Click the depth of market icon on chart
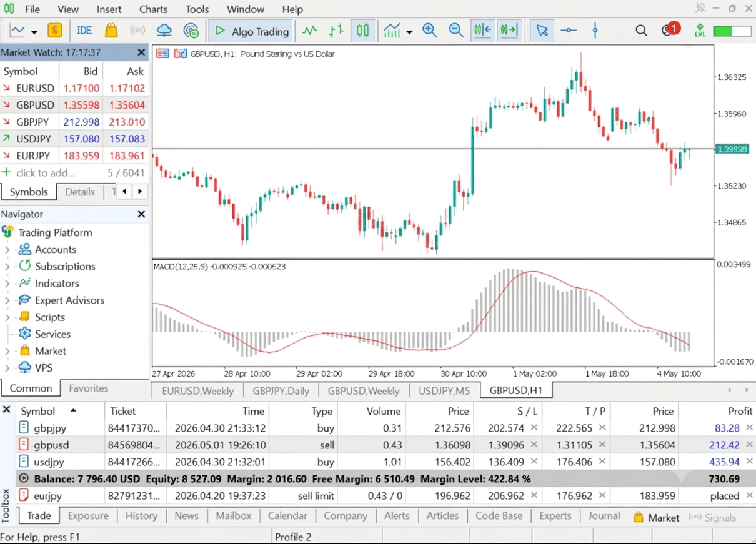The height and width of the screenshot is (544, 756). click(x=181, y=54)
